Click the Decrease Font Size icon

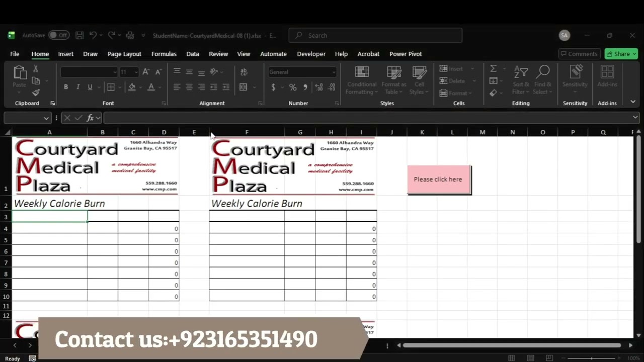click(x=158, y=72)
